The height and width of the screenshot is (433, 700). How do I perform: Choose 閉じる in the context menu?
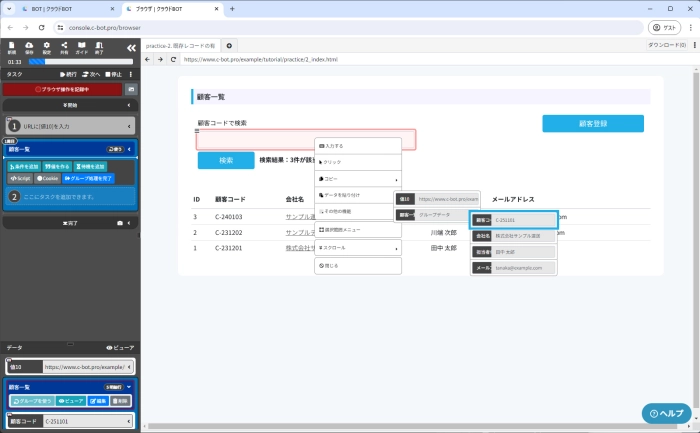coord(357,266)
